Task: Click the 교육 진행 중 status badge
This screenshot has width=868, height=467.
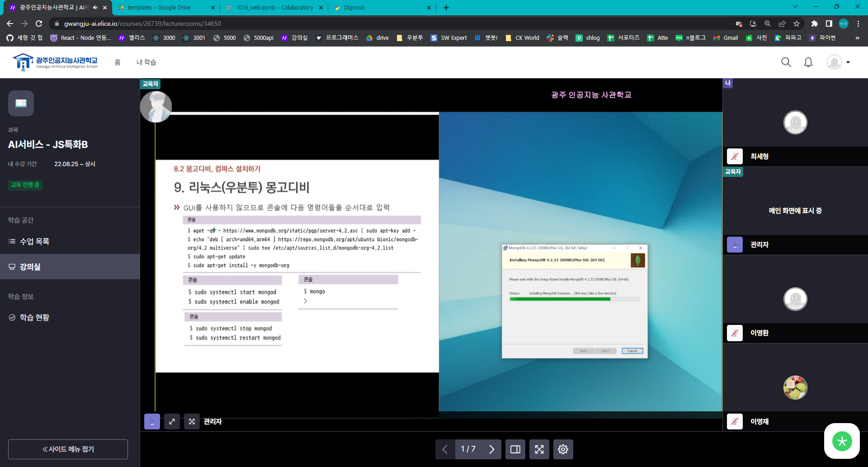Action: pyautogui.click(x=25, y=185)
